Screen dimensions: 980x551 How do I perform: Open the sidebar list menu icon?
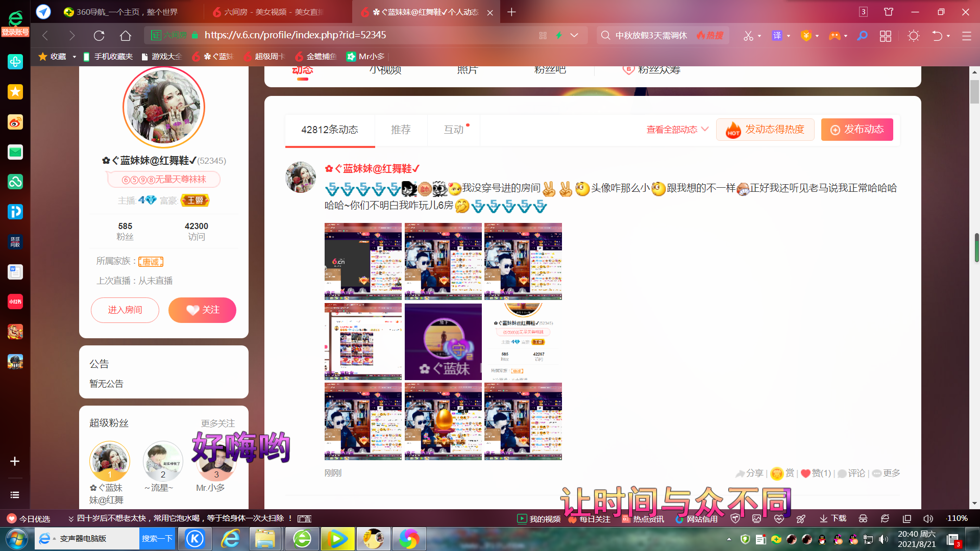(x=15, y=495)
